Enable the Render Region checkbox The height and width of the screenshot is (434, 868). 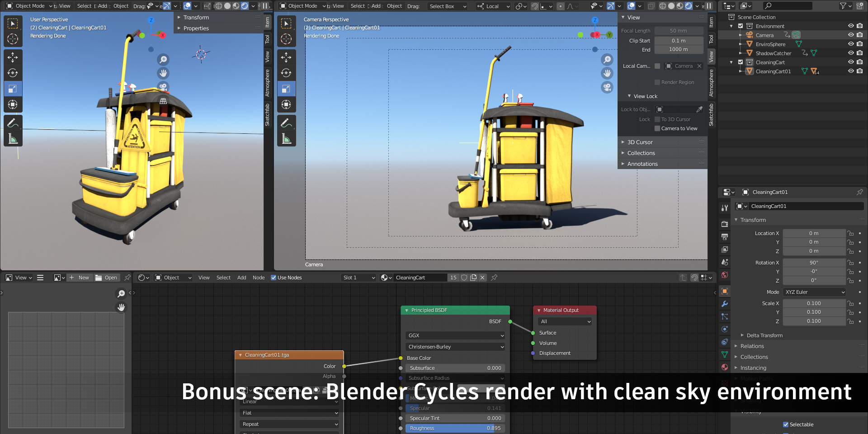pyautogui.click(x=657, y=82)
